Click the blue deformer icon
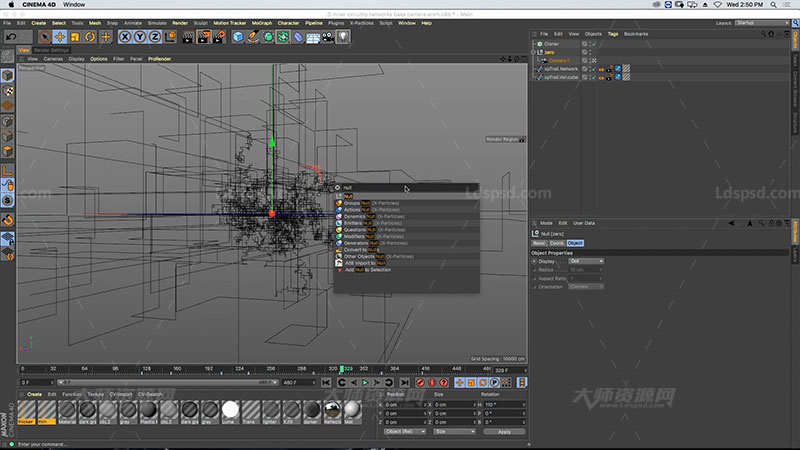 pyautogui.click(x=298, y=37)
